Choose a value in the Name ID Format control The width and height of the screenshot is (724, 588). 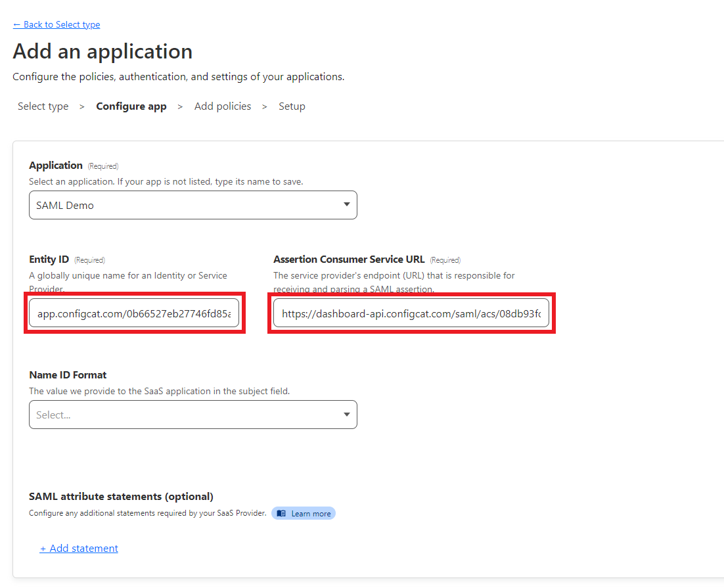click(x=192, y=415)
